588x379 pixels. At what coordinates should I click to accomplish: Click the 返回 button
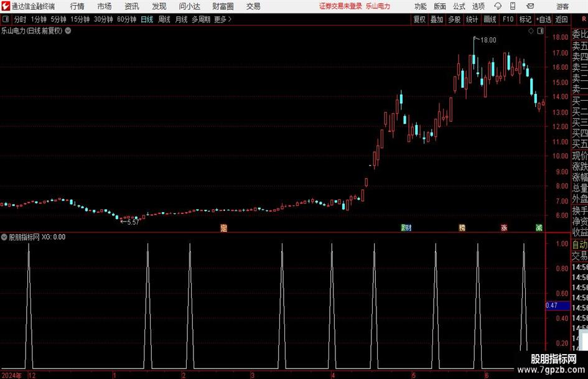[561, 19]
